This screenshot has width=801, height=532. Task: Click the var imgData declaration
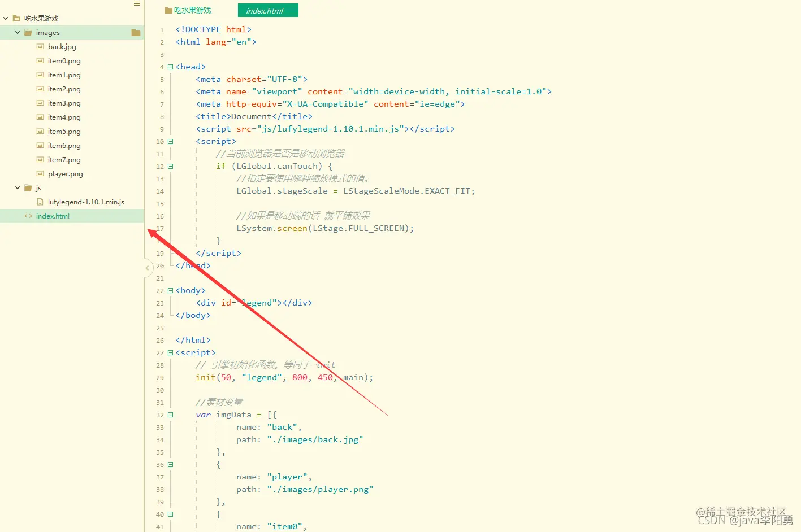pos(236,415)
